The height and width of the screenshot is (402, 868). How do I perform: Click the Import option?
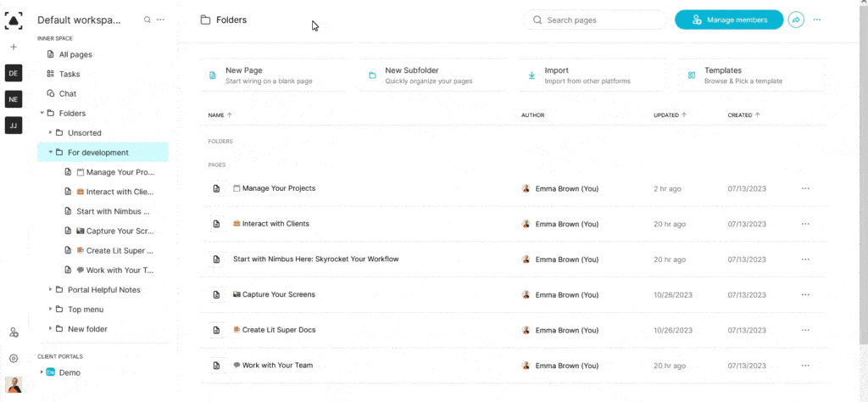pos(593,75)
